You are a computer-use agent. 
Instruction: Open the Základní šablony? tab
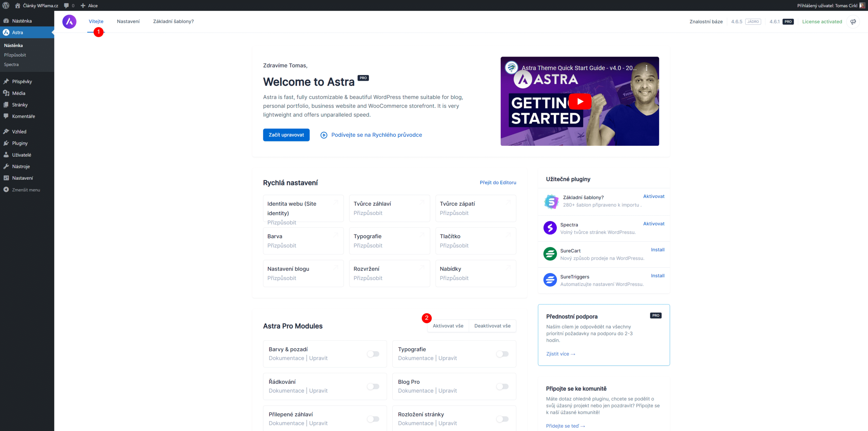coord(173,21)
